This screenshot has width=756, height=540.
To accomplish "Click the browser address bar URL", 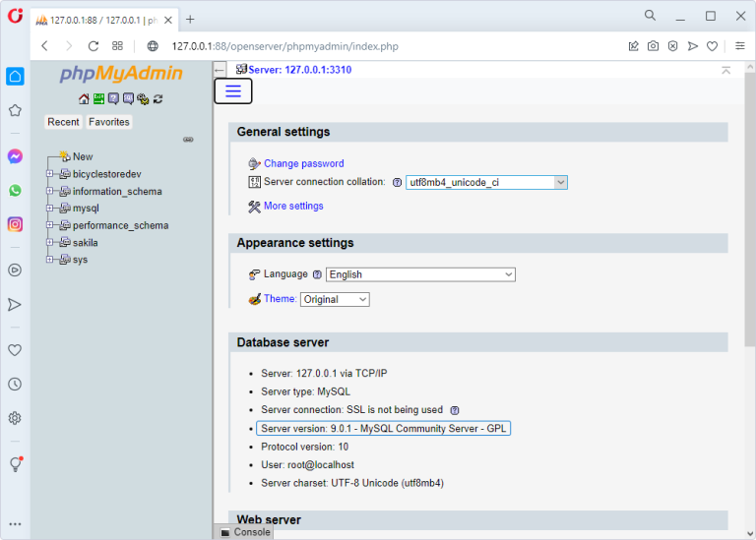I will click(284, 46).
